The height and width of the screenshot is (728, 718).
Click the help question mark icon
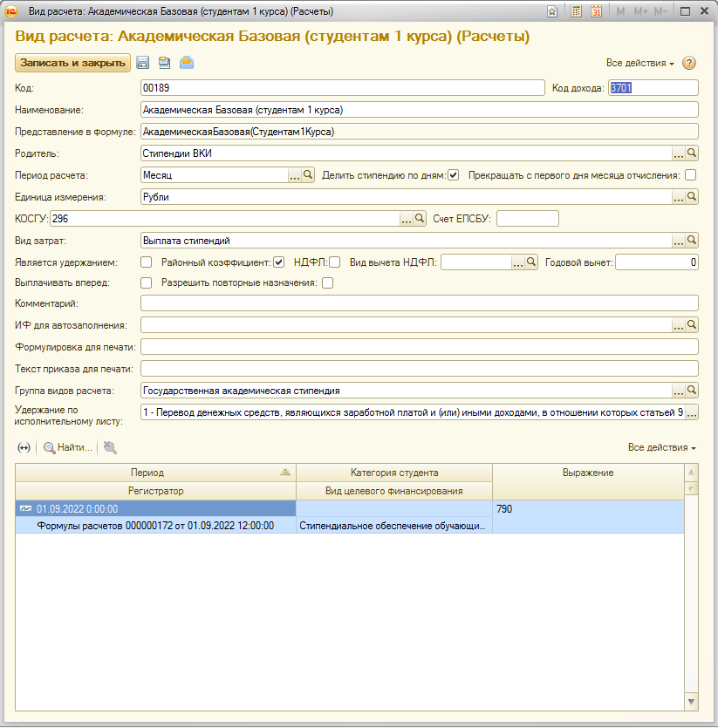pyautogui.click(x=689, y=63)
